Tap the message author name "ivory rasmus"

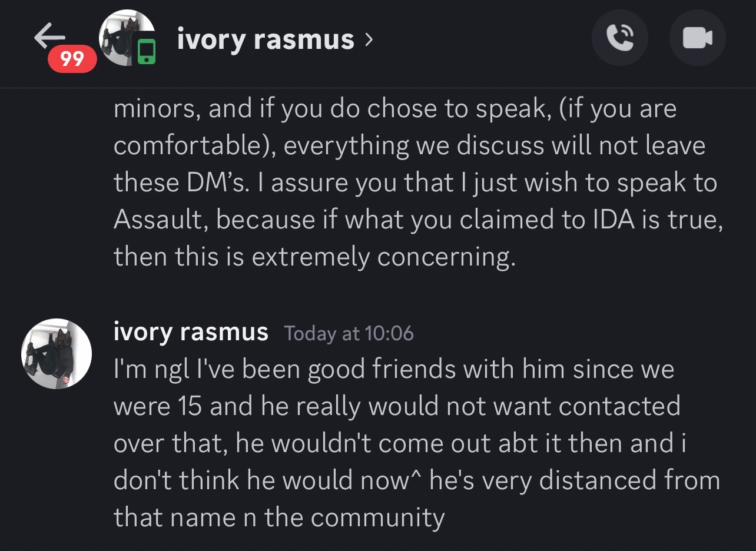pyautogui.click(x=191, y=333)
